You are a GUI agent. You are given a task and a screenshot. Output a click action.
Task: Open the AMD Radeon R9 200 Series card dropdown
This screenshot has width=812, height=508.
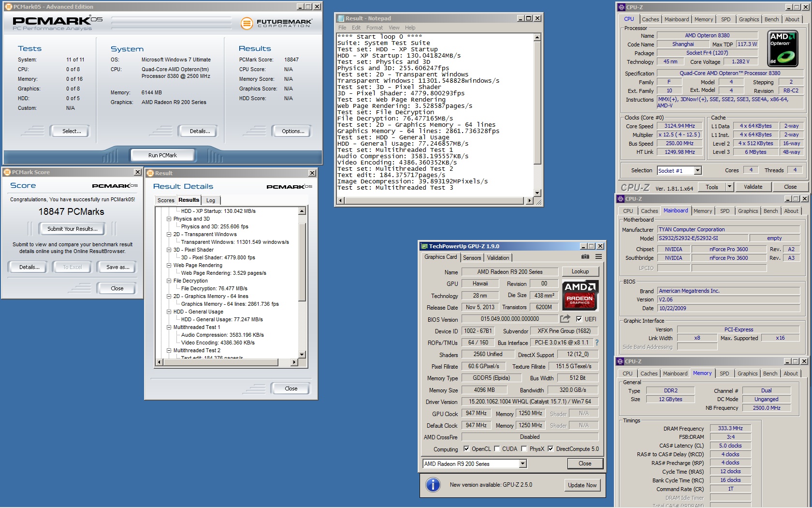tap(522, 464)
